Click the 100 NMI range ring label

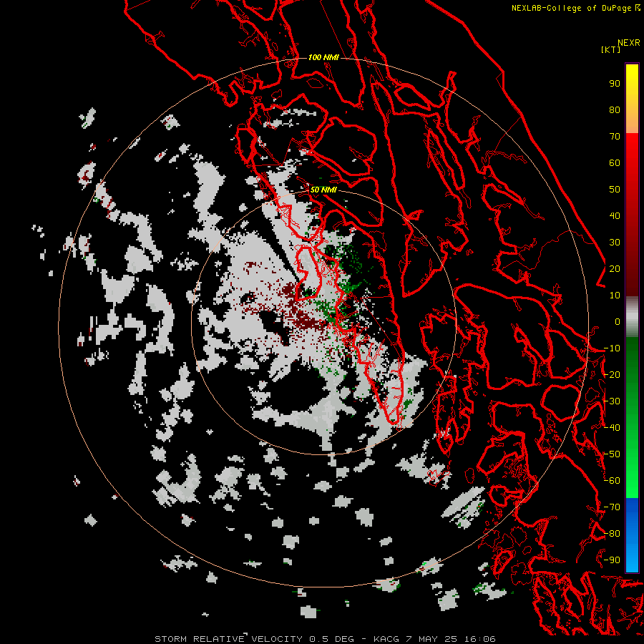(323, 57)
